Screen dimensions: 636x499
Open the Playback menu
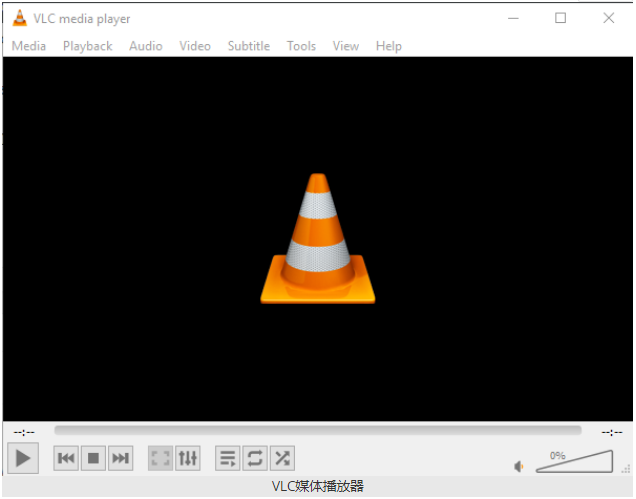[x=88, y=46]
